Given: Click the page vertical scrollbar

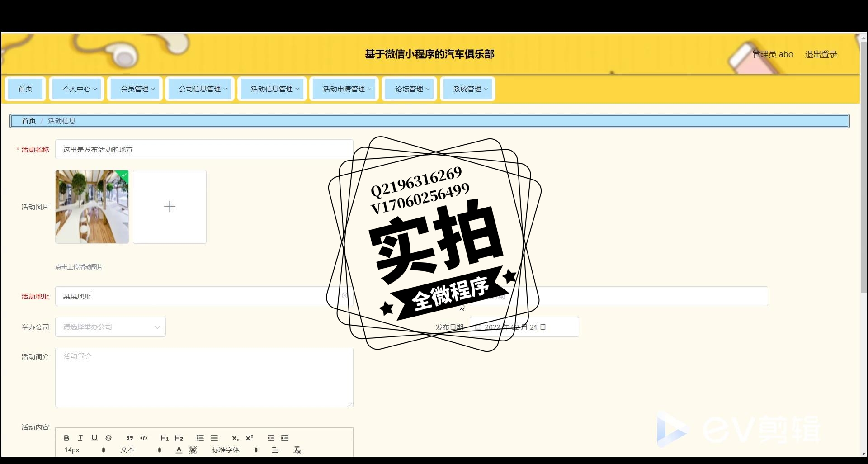Looking at the screenshot, I should click(x=863, y=167).
